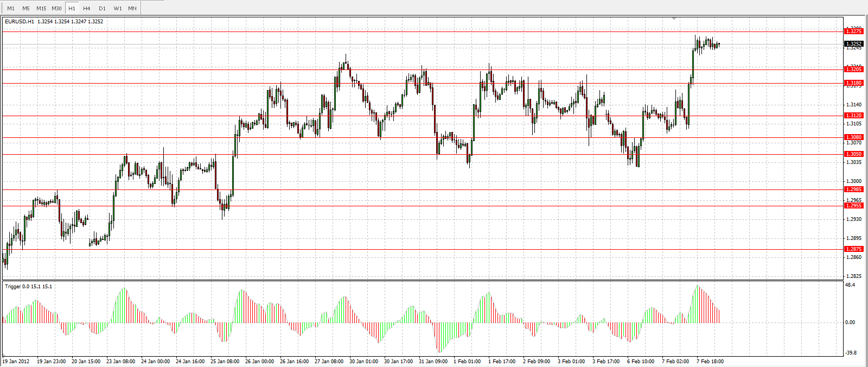Click the red 1.3205 price level label
The image size is (868, 367).
coord(854,69)
